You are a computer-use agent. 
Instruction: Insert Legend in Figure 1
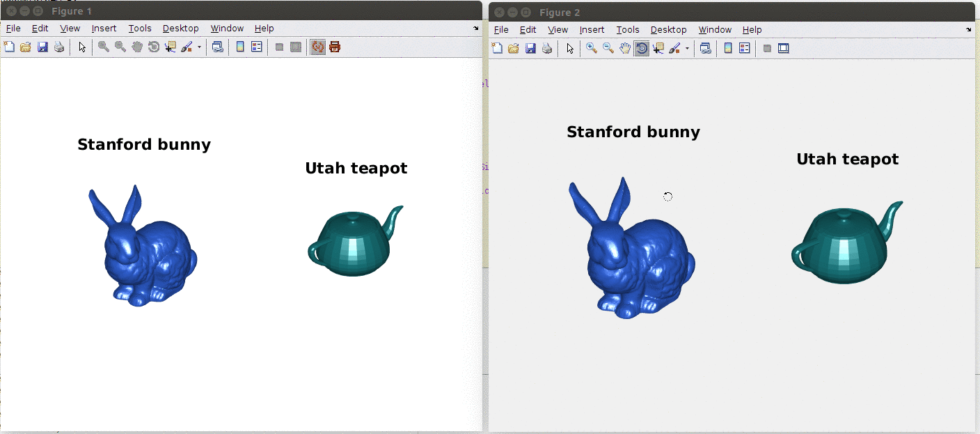(x=257, y=47)
